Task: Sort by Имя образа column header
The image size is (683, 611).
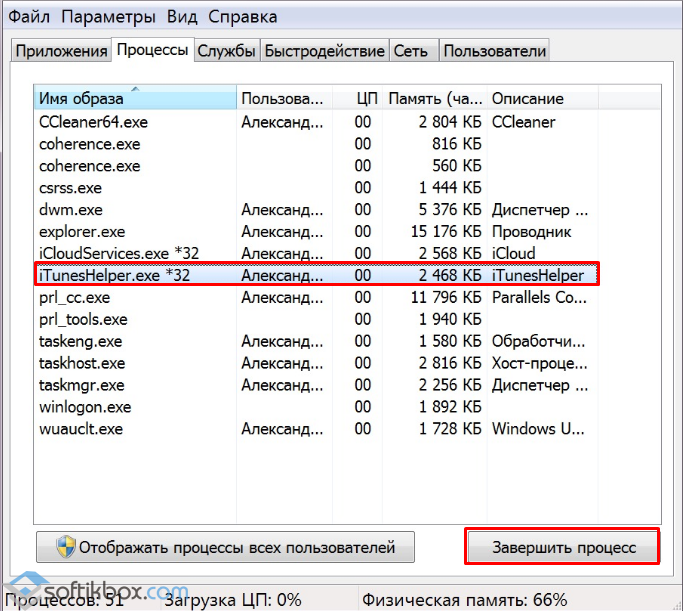Action: pos(135,98)
